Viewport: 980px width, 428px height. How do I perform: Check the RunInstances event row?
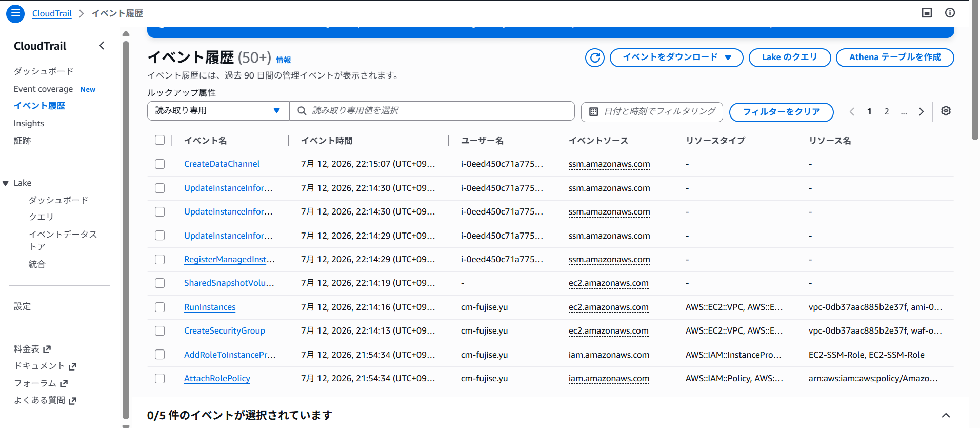point(160,307)
